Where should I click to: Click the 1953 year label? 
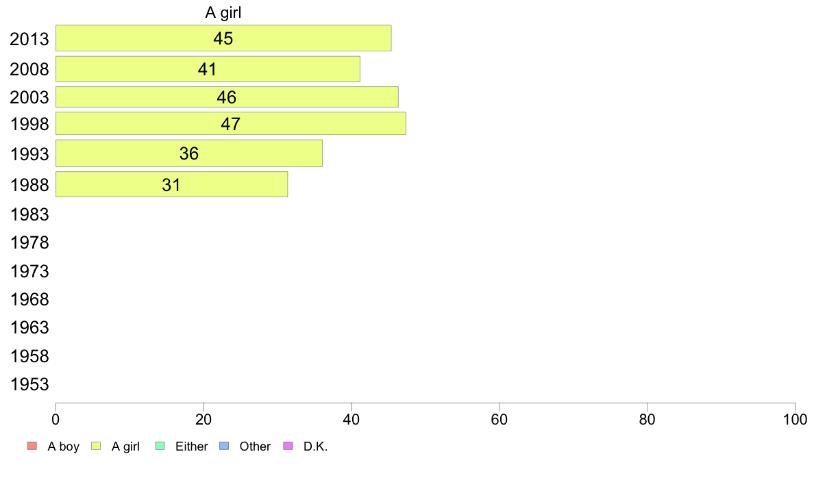click(29, 385)
